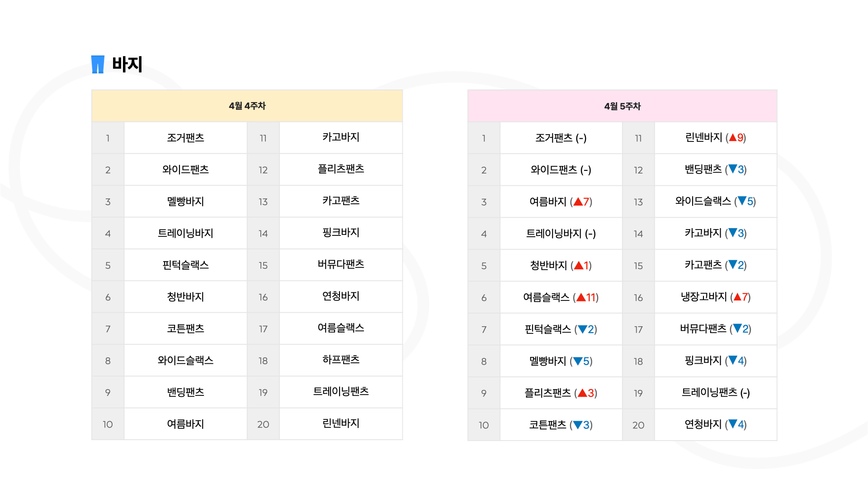Select the 4월 5주차 table header
868x488 pixels.
tap(622, 106)
